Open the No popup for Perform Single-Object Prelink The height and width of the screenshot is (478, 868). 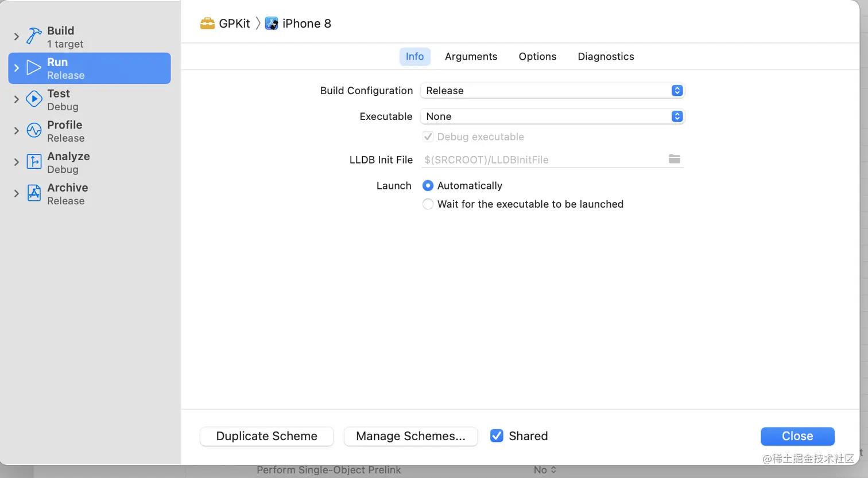pyautogui.click(x=545, y=470)
